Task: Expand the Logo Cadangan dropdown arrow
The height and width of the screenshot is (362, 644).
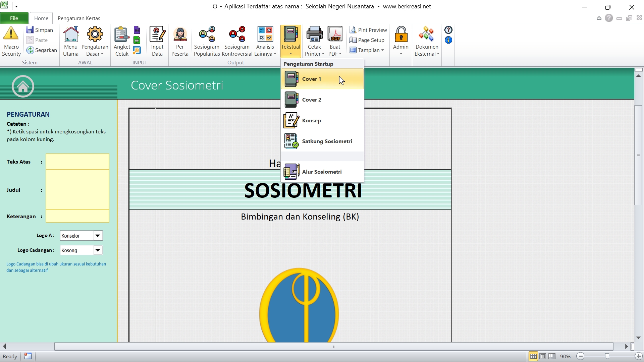Action: click(98, 250)
